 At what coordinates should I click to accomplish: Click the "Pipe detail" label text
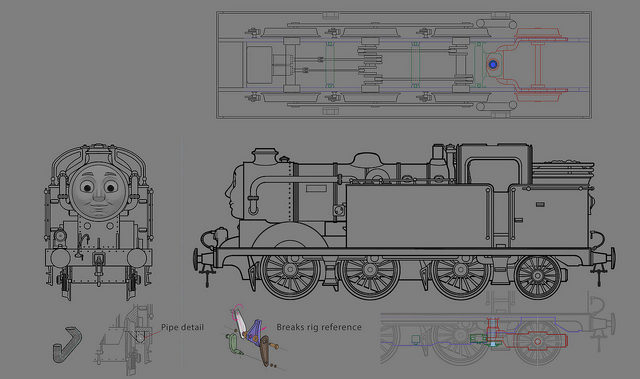point(182,327)
